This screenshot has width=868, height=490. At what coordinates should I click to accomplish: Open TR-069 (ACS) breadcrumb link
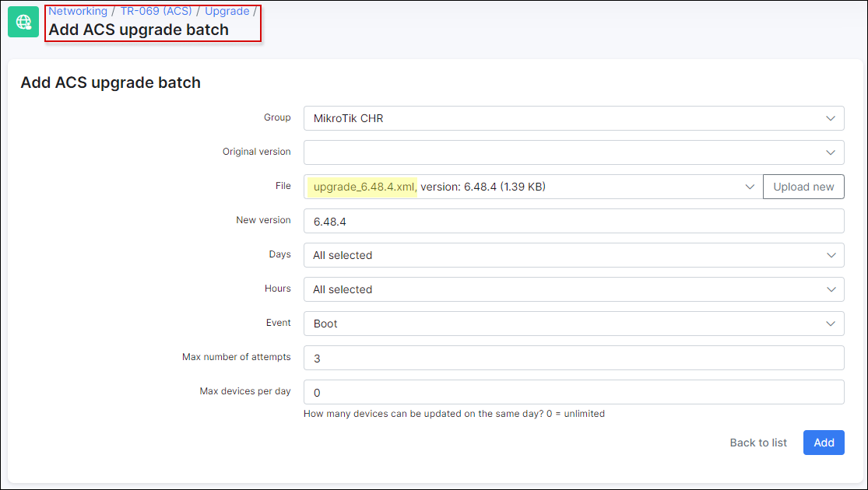click(156, 12)
